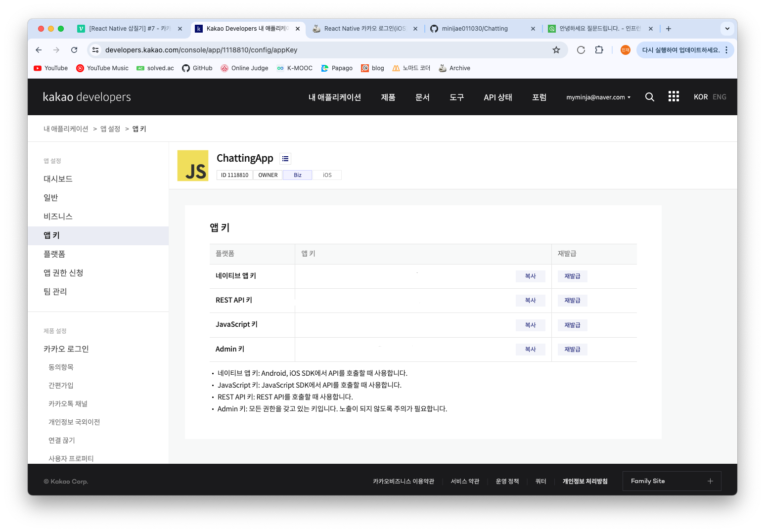Click the search magnifier icon in header
Viewport: 765px width, 532px height.
[x=650, y=97]
